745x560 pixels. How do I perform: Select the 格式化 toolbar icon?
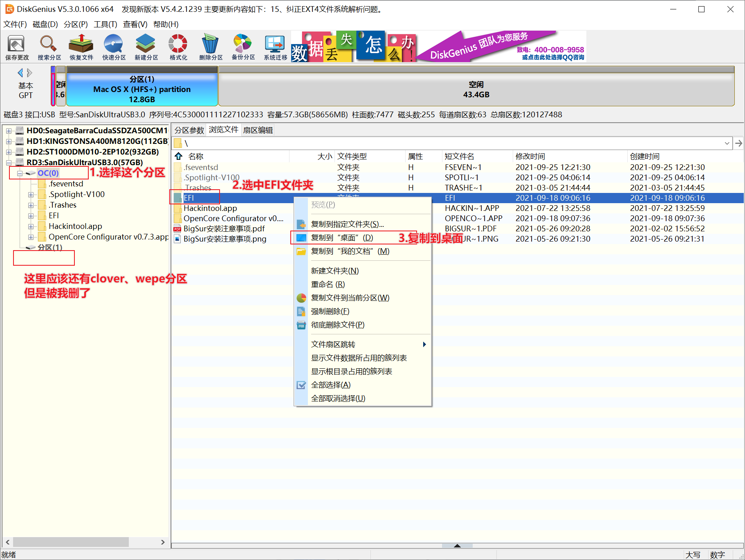coord(178,47)
